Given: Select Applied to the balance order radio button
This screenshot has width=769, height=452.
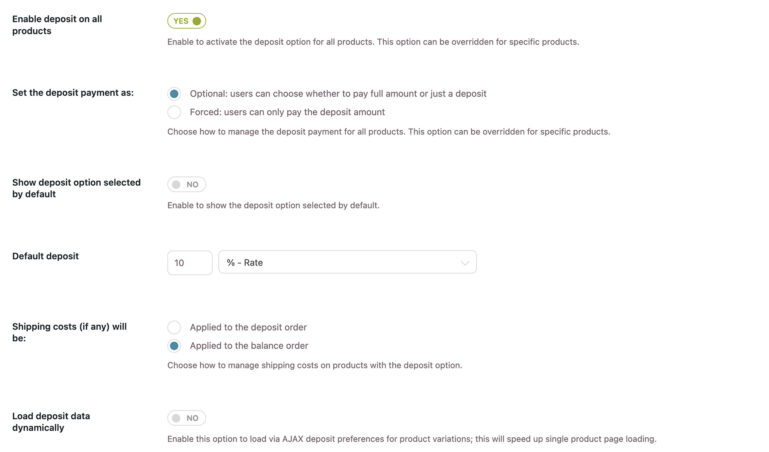Looking at the screenshot, I should 174,346.
